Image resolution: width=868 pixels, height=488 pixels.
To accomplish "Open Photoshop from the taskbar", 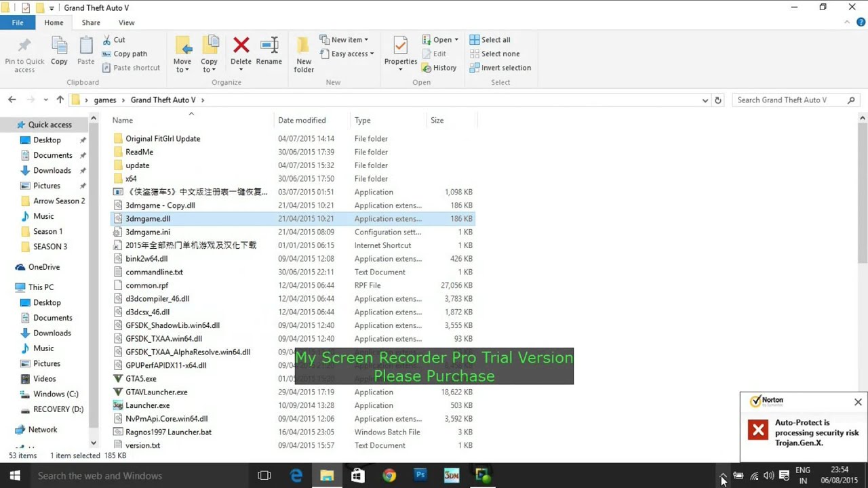I will (x=420, y=476).
